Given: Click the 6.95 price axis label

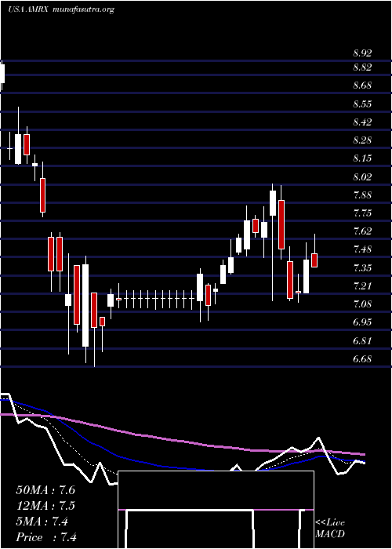Looking at the screenshot, I should click(x=362, y=322).
